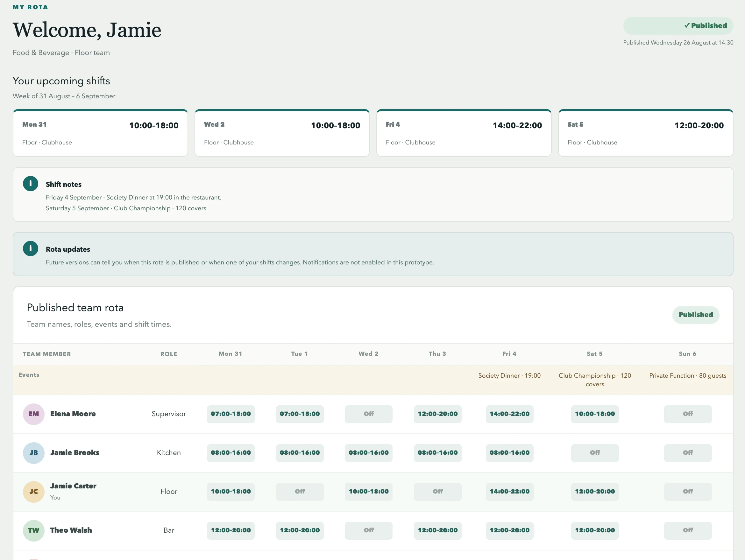Click Jamie Carter's Thursday Off cell
This screenshot has height=560, width=745.
437,492
